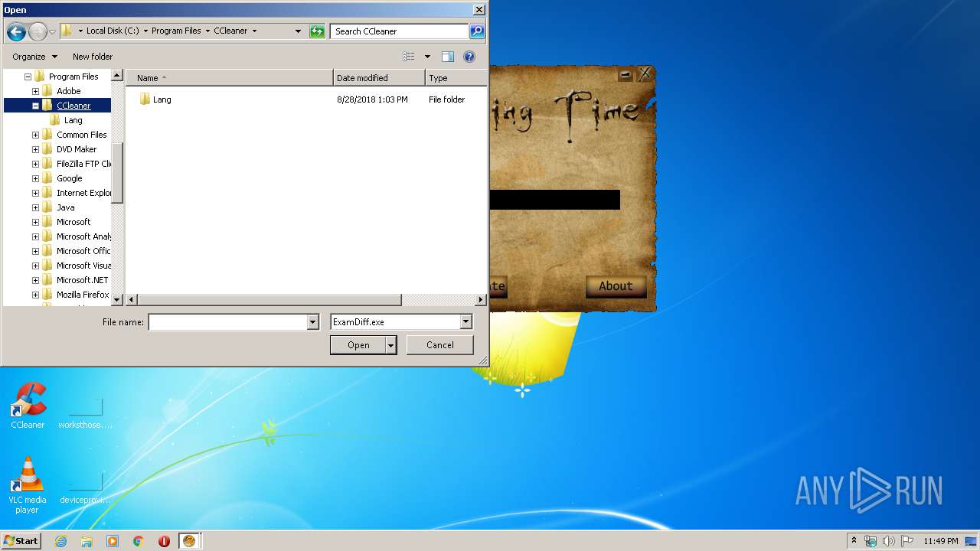Image resolution: width=980 pixels, height=551 pixels.
Task: Open the Action Center flag icon
Action: 907,541
